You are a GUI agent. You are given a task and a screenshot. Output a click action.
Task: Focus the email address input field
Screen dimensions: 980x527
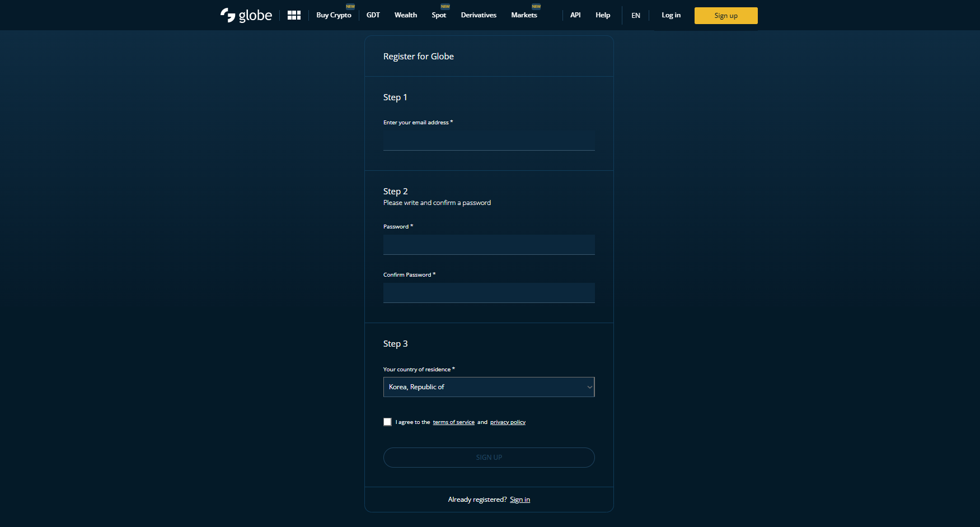tap(489, 141)
